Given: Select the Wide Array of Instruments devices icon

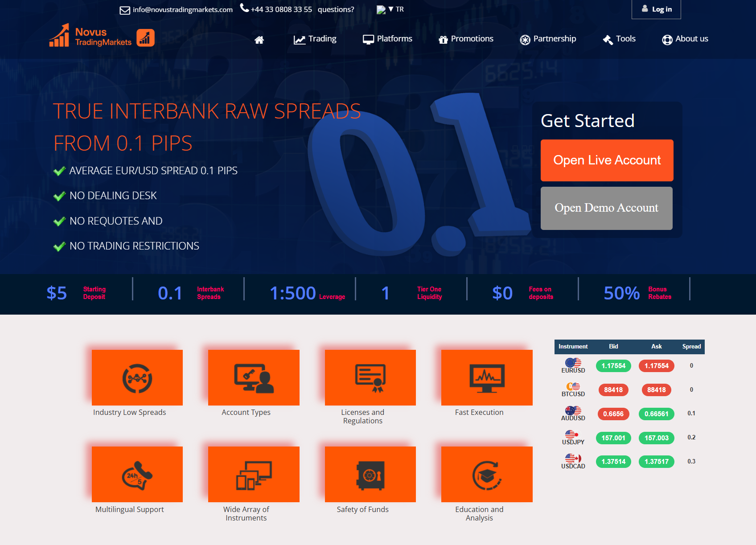Looking at the screenshot, I should click(253, 474).
